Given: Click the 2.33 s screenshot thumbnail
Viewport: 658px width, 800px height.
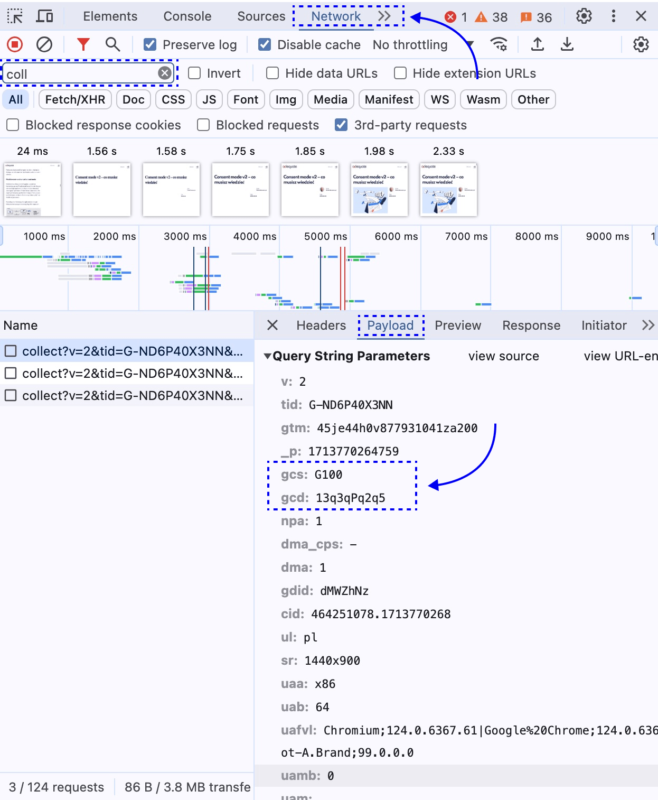Looking at the screenshot, I should pyautogui.click(x=448, y=188).
